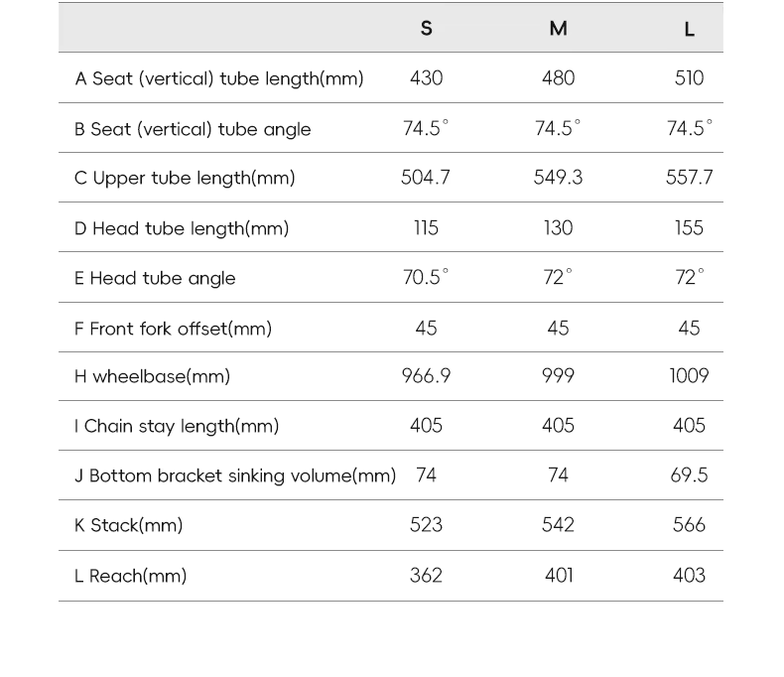
Task: Select Bottom bracket sinking volume row label
Action: [x=235, y=475]
